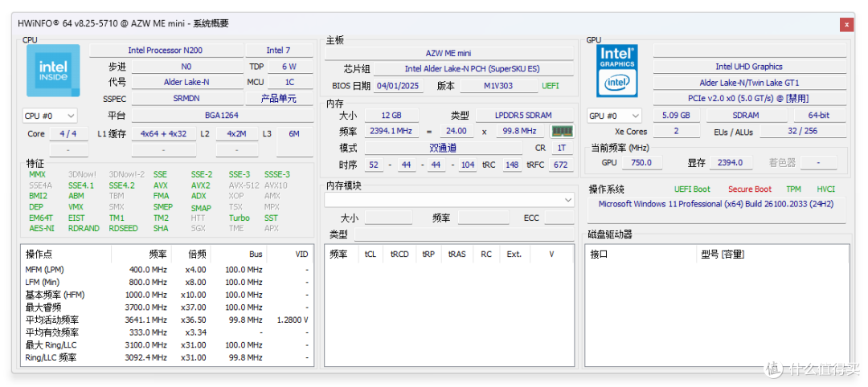Click the memory size 12 GB field
Screen dimensions: 868x387
click(x=391, y=116)
